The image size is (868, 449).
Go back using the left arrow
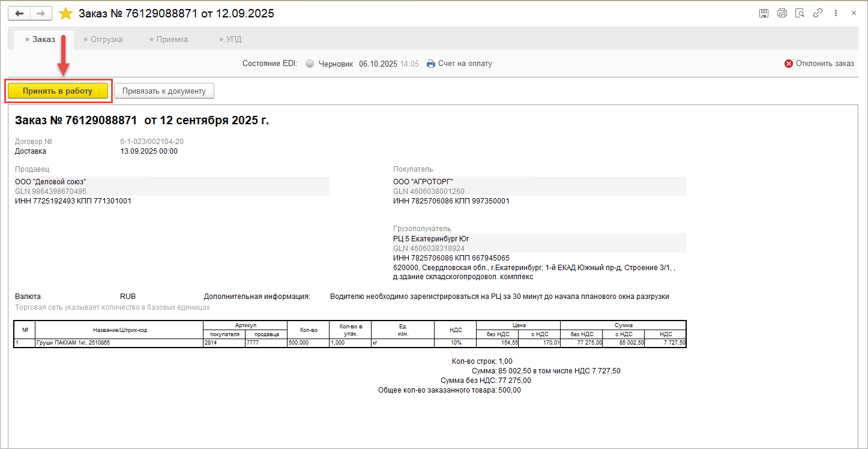tap(19, 13)
